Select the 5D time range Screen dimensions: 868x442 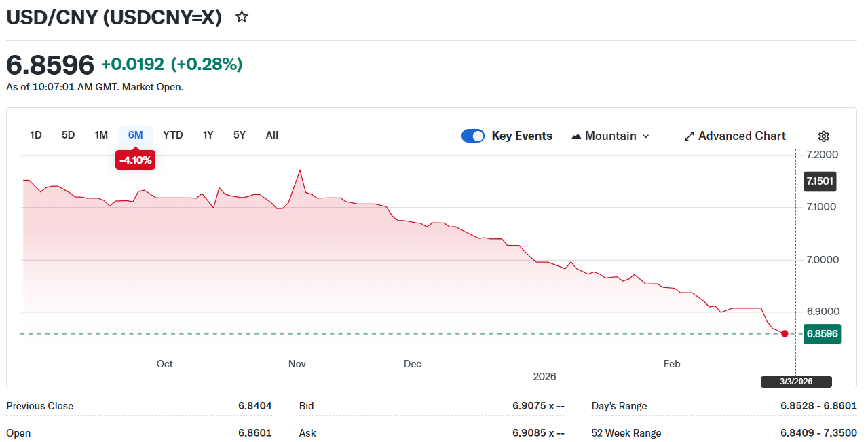coord(69,135)
